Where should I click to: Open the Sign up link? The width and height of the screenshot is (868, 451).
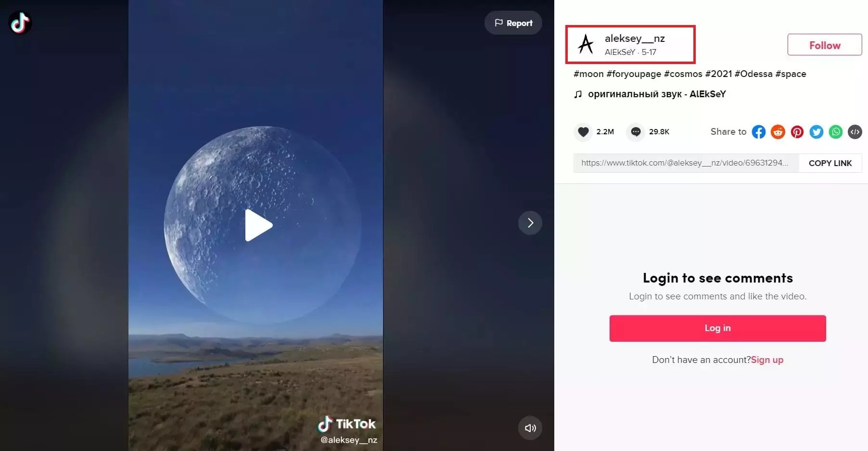click(x=767, y=360)
